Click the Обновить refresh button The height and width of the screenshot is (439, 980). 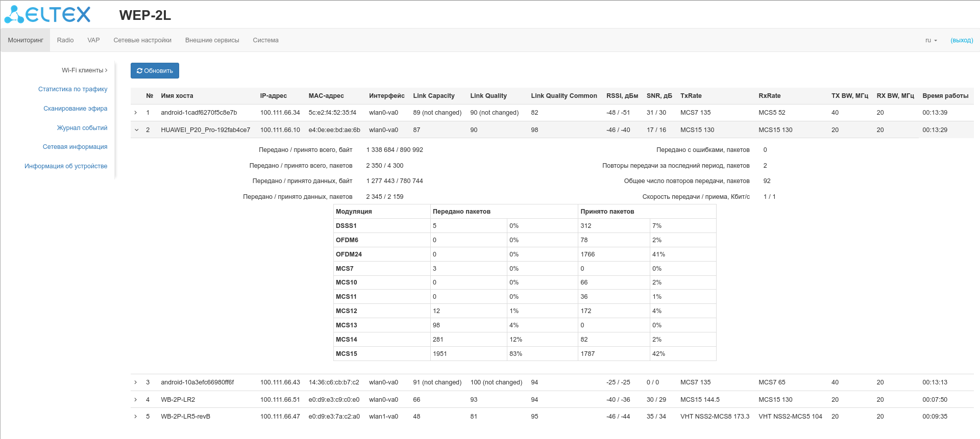[x=155, y=71]
